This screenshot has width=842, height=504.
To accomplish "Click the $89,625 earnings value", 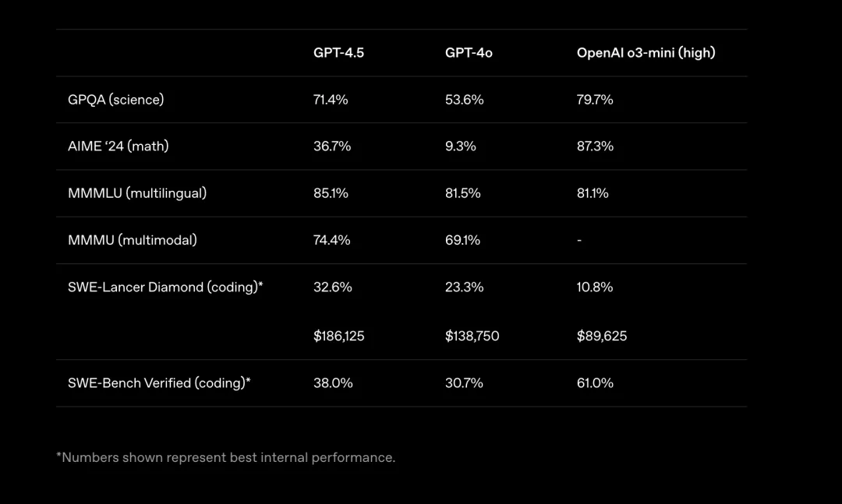I will click(x=601, y=336).
